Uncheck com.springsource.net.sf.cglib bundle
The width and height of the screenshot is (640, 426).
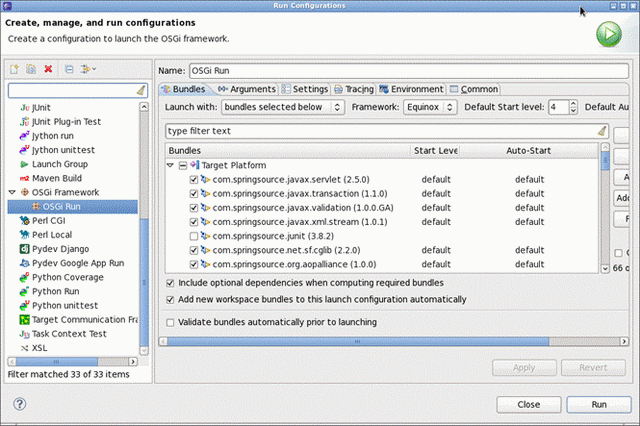(x=194, y=250)
